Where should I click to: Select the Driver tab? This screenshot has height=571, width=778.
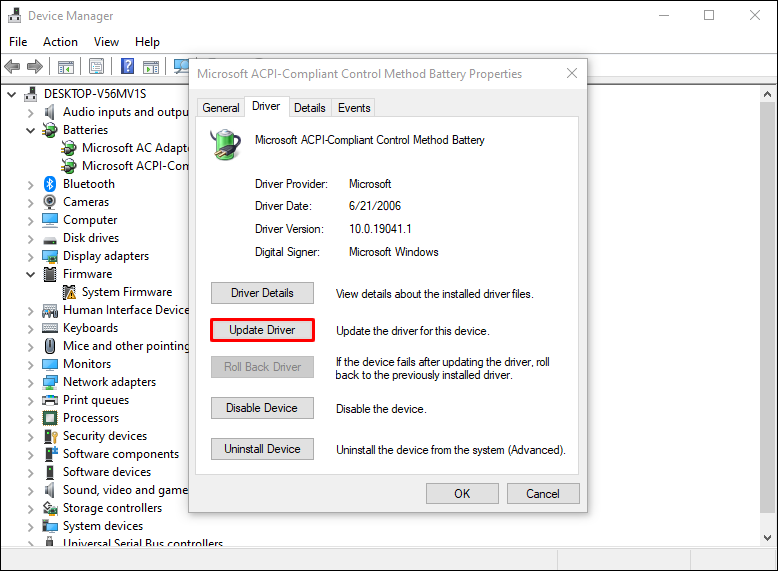coord(266,106)
